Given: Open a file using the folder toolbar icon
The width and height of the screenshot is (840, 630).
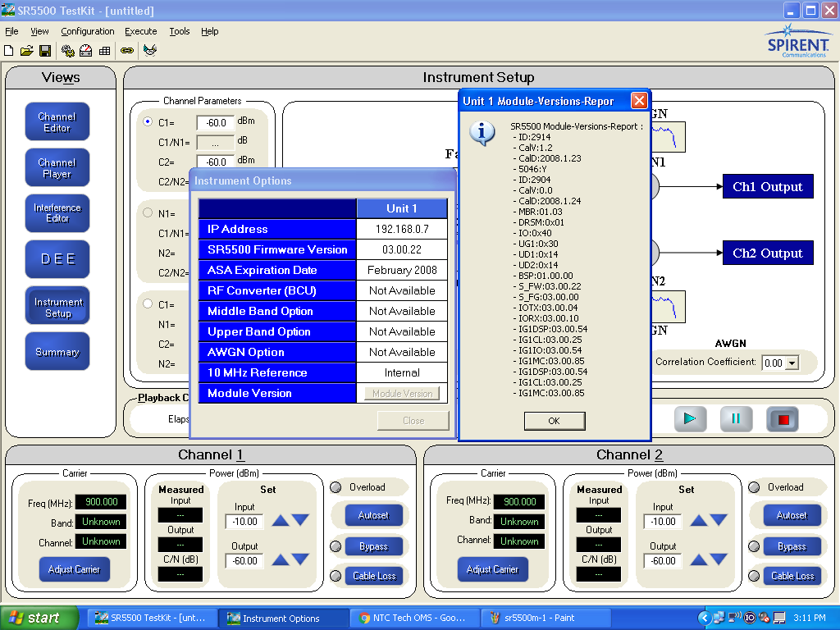Looking at the screenshot, I should [x=26, y=50].
